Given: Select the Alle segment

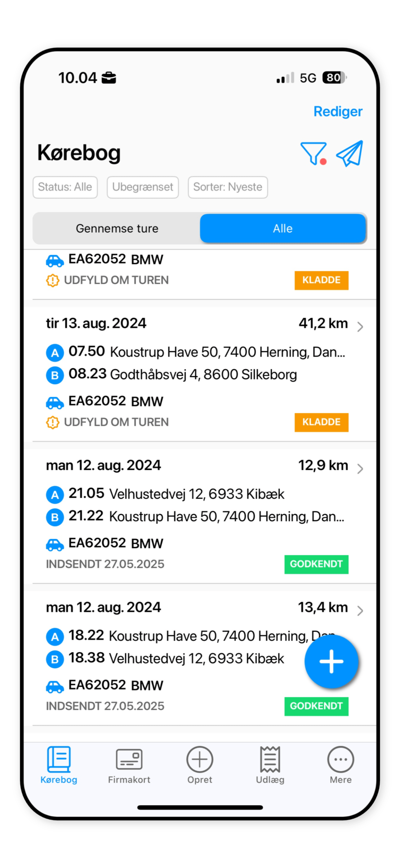Looking at the screenshot, I should pyautogui.click(x=283, y=228).
